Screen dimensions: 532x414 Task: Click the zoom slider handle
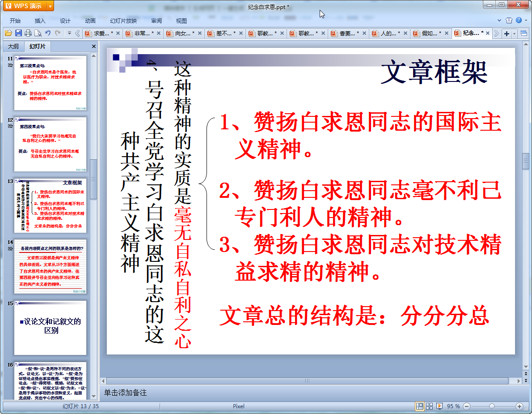492,406
